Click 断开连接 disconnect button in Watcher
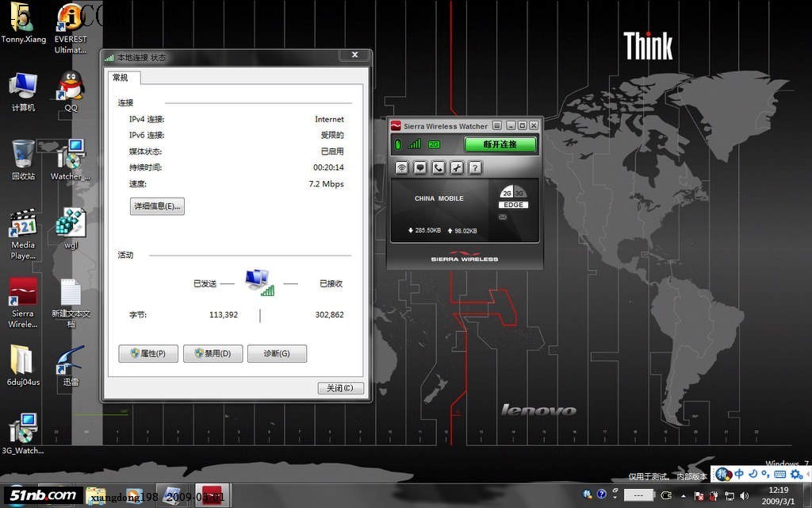Image resolution: width=812 pixels, height=508 pixels. coord(500,144)
